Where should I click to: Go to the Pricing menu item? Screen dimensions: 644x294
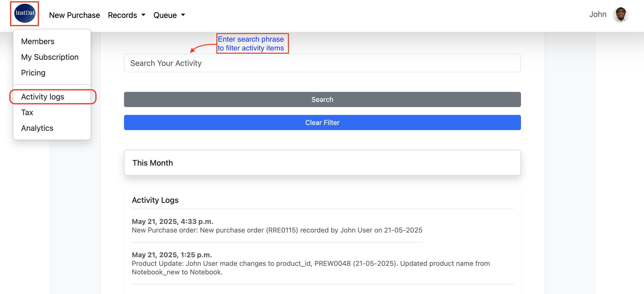(x=33, y=73)
